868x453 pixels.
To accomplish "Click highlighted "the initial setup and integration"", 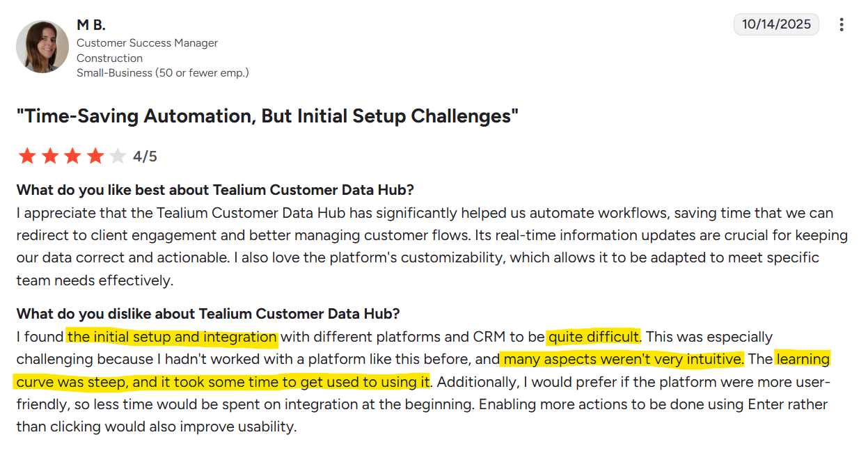I will [x=172, y=337].
